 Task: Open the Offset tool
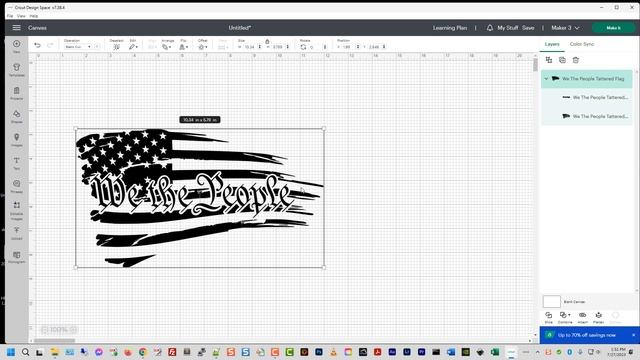point(202,47)
